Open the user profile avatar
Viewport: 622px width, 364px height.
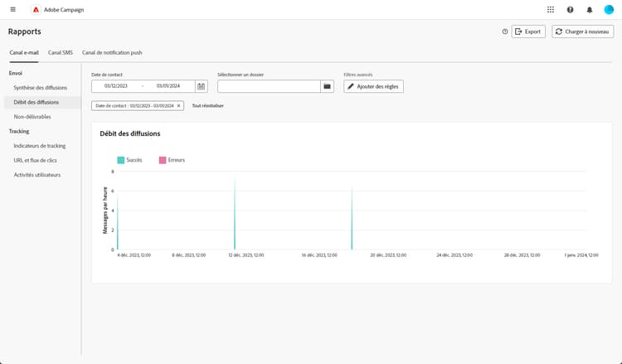609,9
